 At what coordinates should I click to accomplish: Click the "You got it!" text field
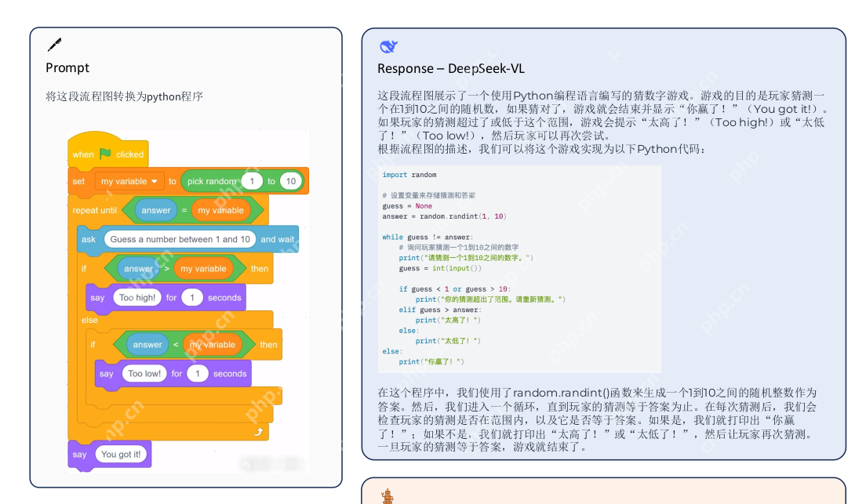point(121,455)
